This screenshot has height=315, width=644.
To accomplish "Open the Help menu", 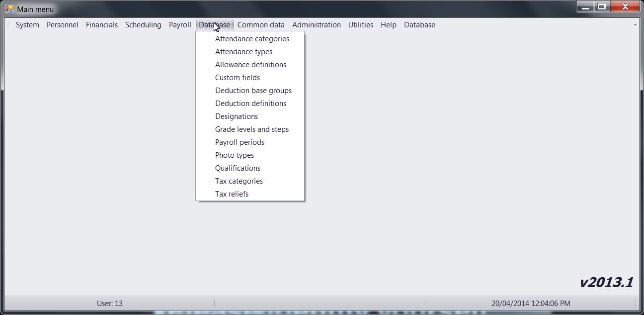I will 389,25.
